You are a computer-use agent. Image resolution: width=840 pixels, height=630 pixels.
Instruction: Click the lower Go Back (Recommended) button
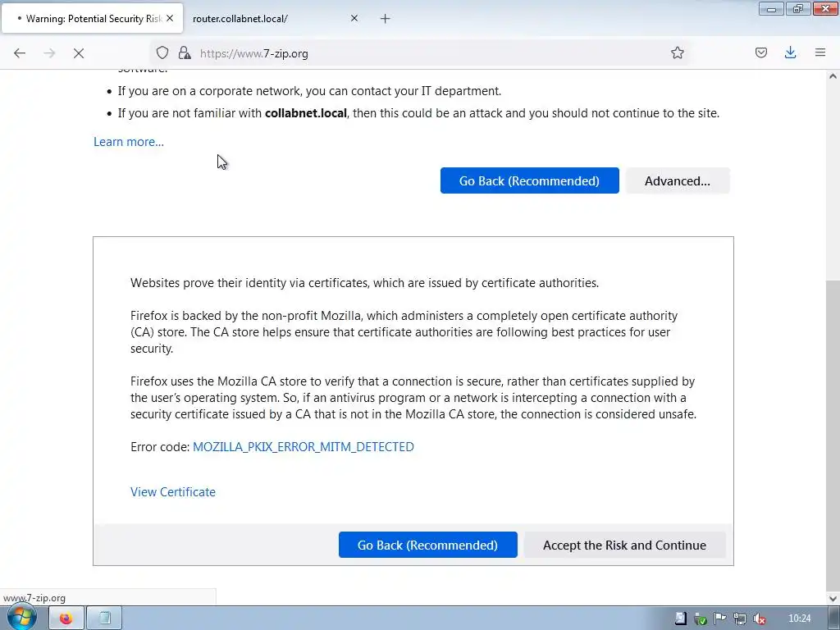click(x=427, y=545)
